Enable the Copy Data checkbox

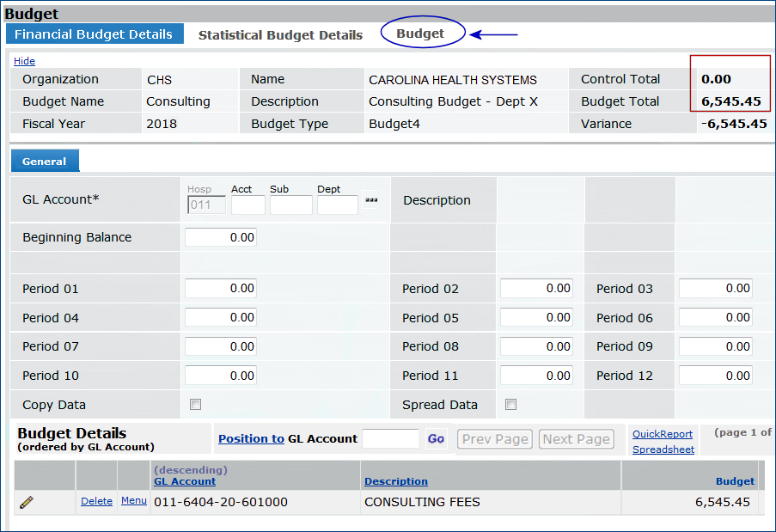195,405
